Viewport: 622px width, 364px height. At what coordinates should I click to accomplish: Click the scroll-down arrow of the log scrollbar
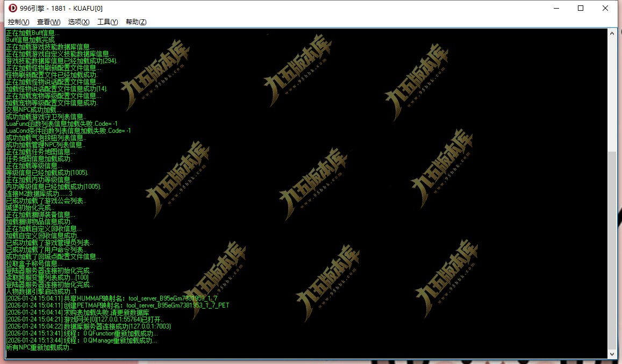(612, 354)
